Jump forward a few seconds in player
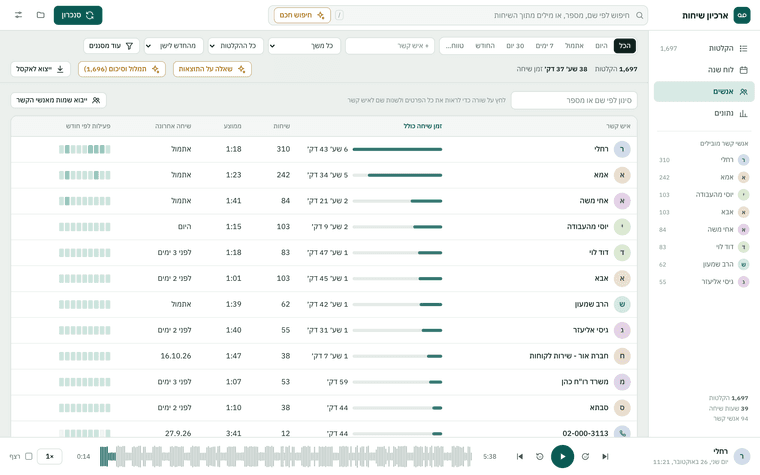760x475 pixels. click(x=586, y=457)
